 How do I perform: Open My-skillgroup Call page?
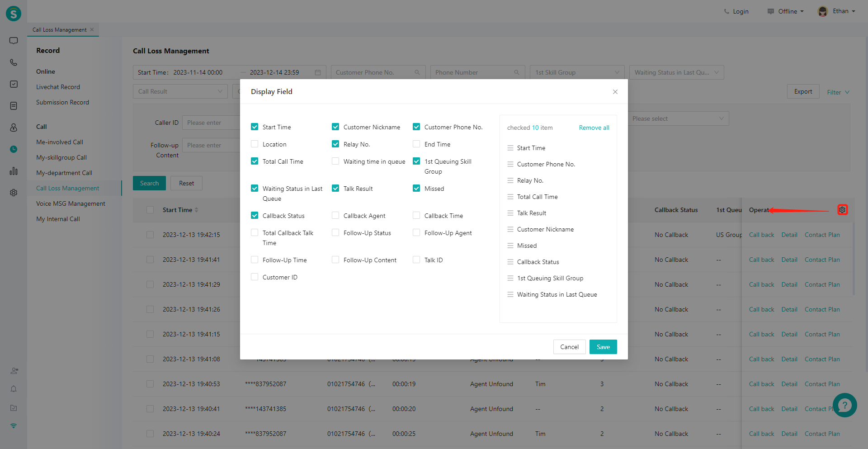(x=61, y=157)
